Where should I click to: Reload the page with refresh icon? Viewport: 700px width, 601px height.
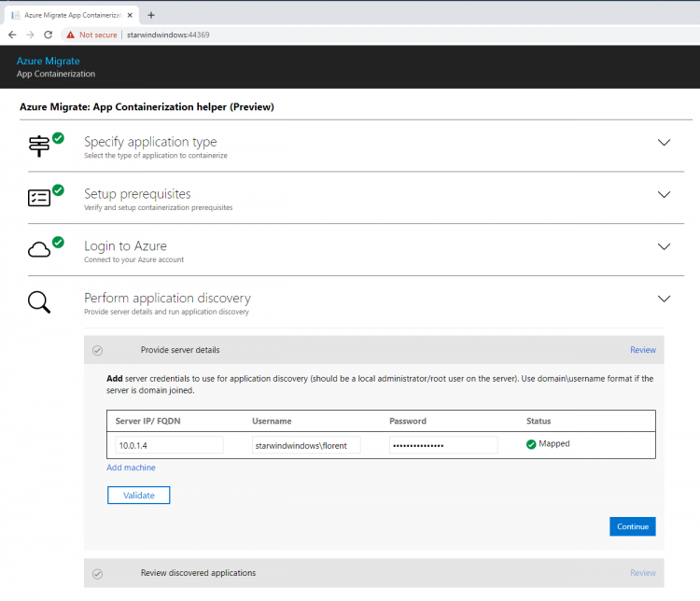click(49, 35)
